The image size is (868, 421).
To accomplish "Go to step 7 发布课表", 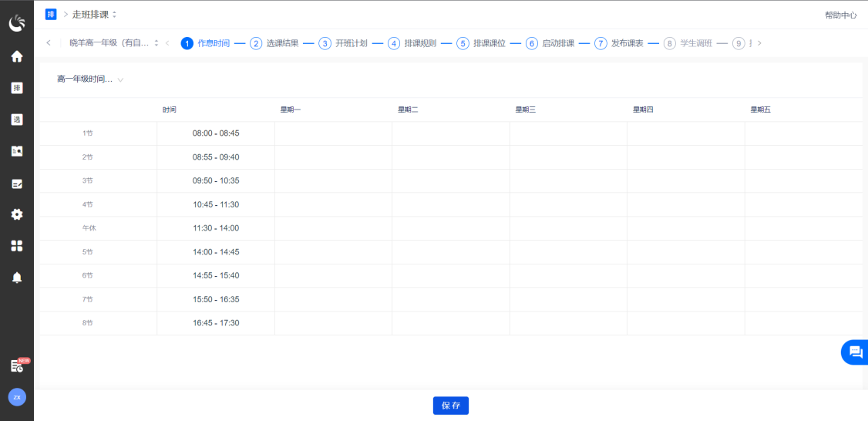I will (619, 43).
